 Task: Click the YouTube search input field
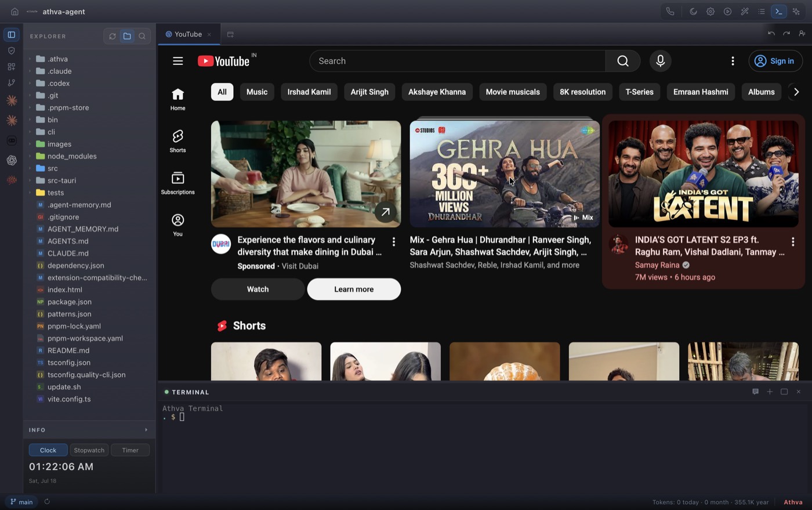[x=458, y=61]
